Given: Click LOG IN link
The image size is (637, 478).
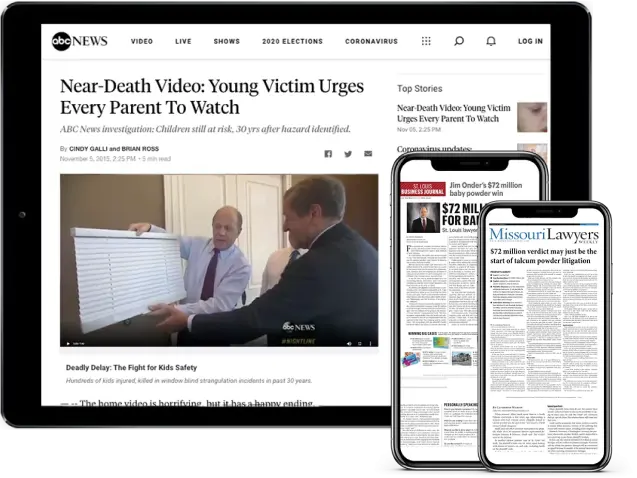Looking at the screenshot, I should tap(530, 41).
